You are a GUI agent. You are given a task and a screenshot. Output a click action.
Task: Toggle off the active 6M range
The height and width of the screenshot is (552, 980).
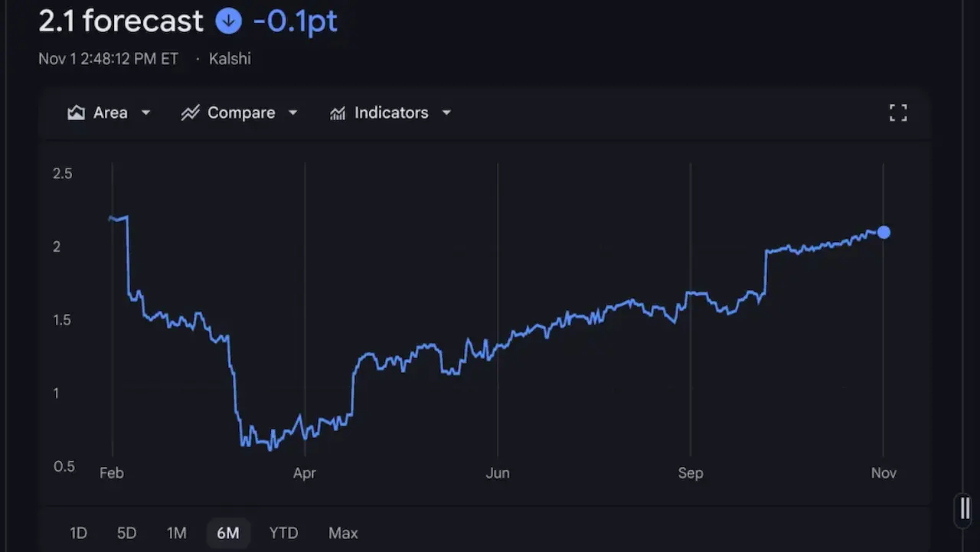pyautogui.click(x=228, y=533)
